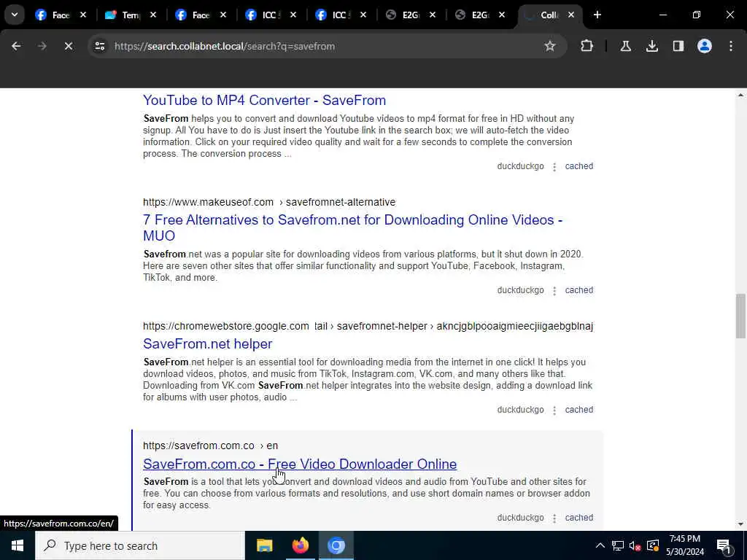Open cached link for SaveFrom.net helper result

tap(578, 410)
